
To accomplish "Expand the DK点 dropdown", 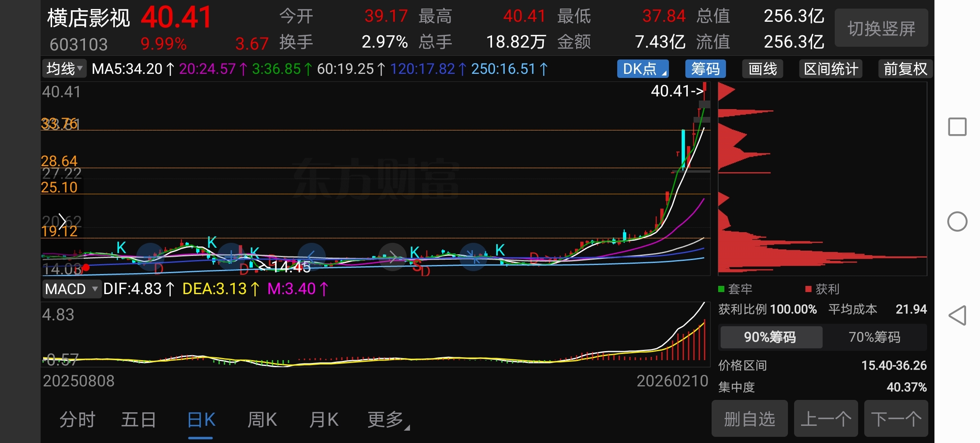I will [x=643, y=69].
